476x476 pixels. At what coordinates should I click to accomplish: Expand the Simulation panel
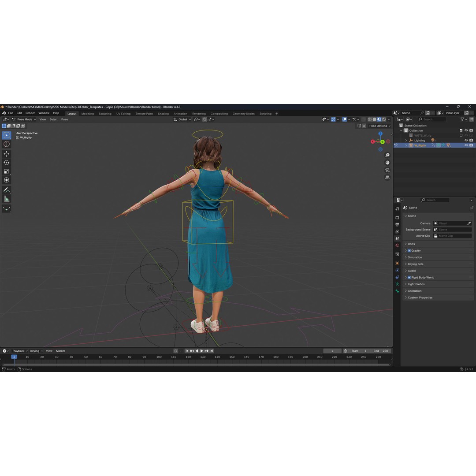(x=438, y=257)
